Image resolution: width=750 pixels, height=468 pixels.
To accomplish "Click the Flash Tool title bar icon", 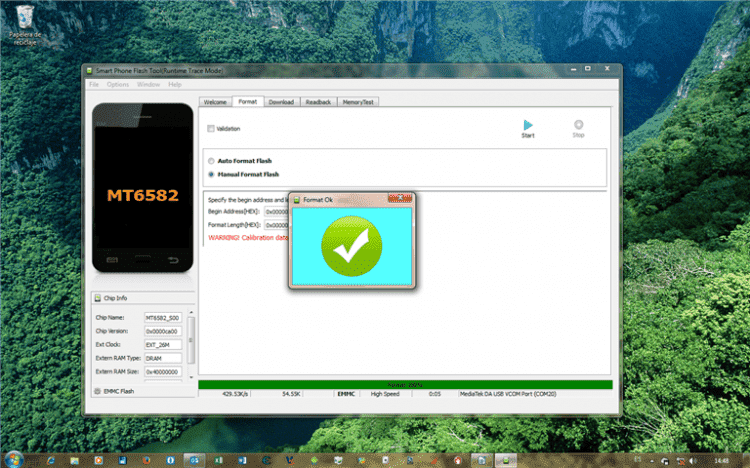I will click(x=89, y=70).
